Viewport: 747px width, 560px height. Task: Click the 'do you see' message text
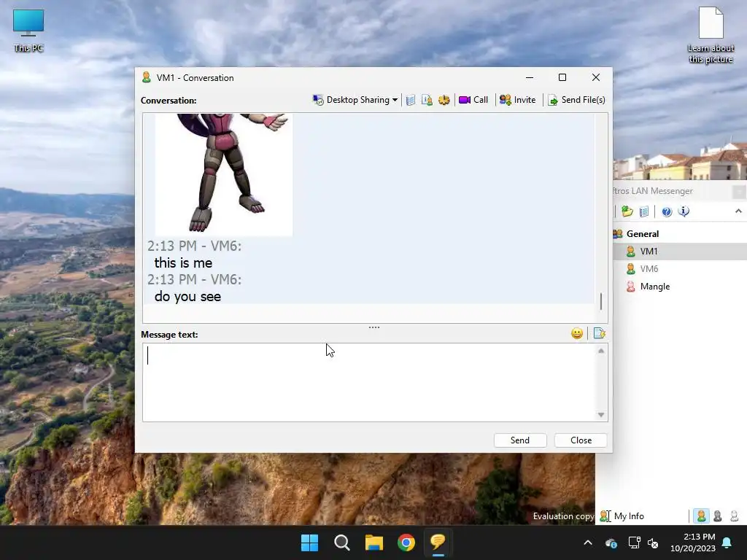pos(187,297)
